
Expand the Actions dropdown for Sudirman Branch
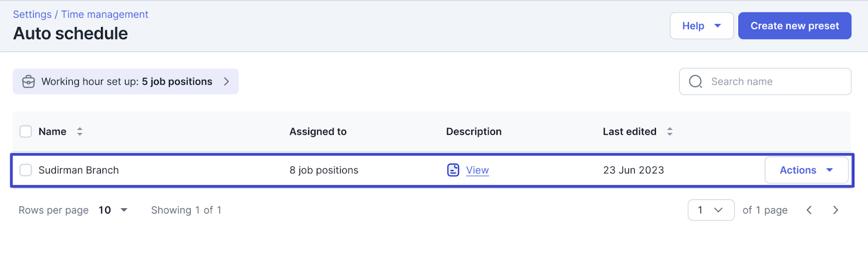click(806, 170)
